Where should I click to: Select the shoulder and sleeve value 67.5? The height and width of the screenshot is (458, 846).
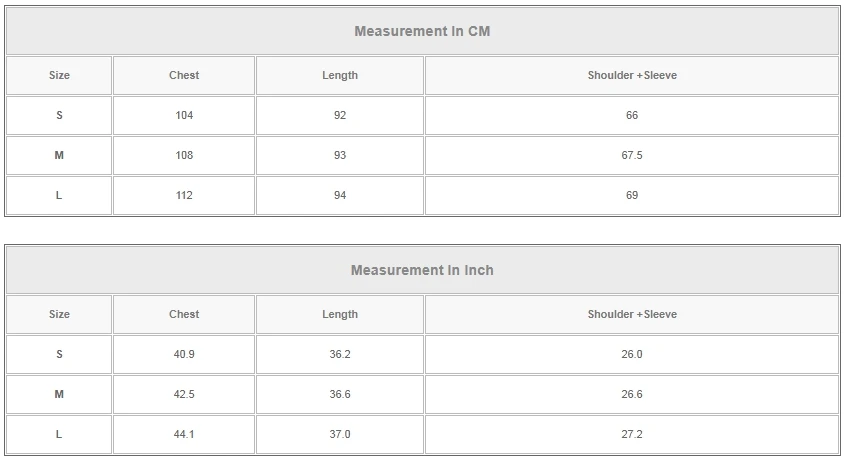(632, 155)
